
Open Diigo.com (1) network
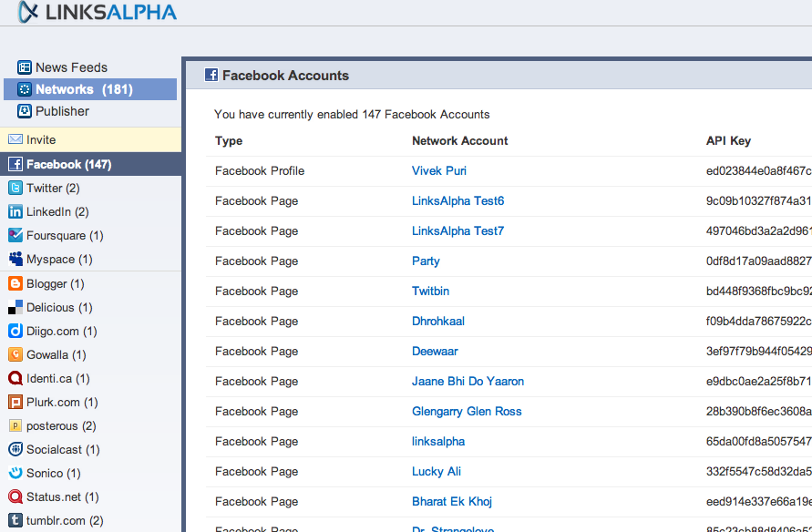(62, 331)
